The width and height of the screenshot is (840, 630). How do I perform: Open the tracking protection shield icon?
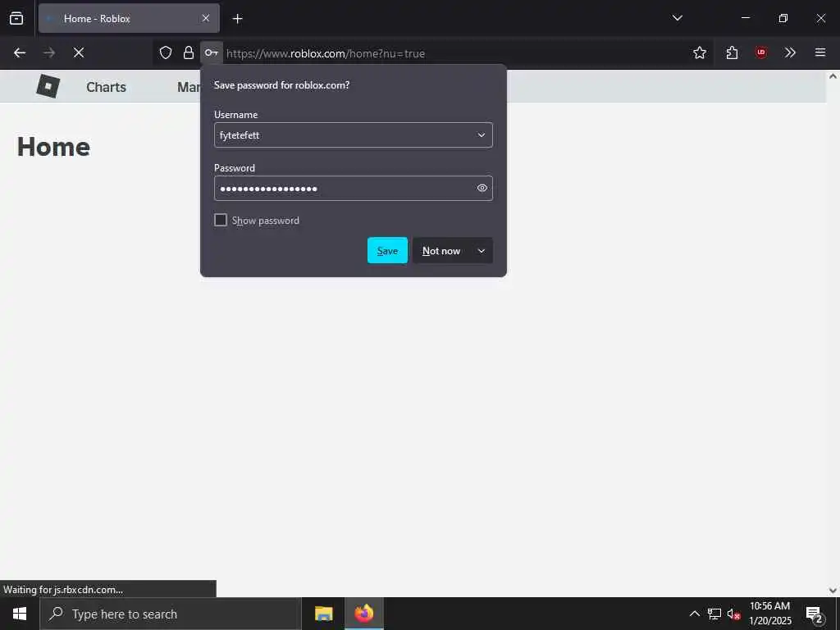click(166, 52)
